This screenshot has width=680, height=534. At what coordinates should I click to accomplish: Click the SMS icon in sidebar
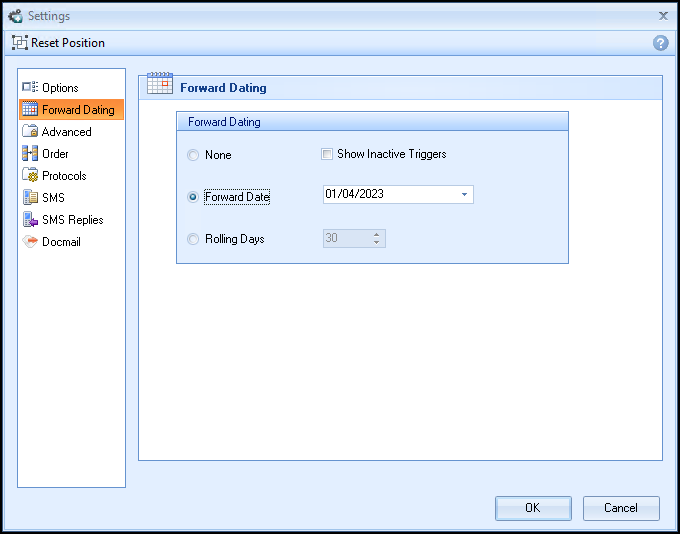click(29, 198)
